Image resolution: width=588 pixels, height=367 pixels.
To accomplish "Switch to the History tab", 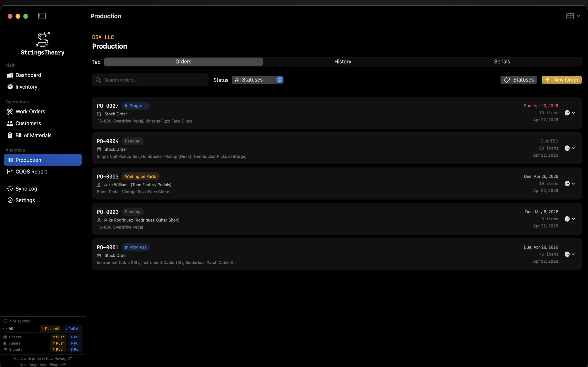I will coord(343,61).
